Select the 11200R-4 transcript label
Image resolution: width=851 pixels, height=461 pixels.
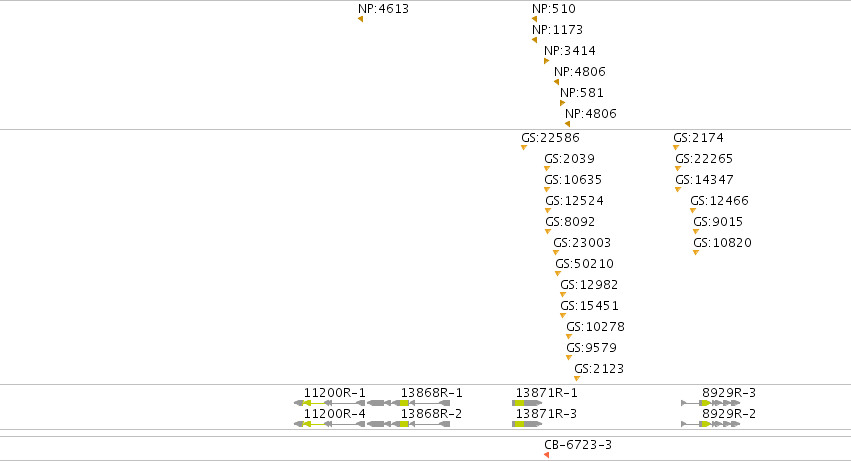click(x=334, y=414)
